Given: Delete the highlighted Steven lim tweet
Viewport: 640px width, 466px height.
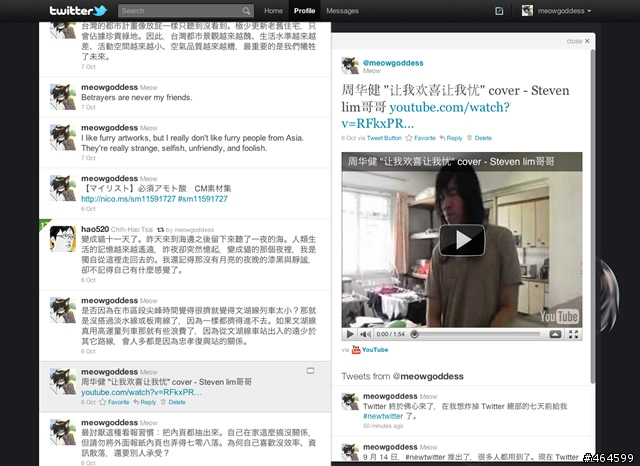Looking at the screenshot, I should point(173,402).
